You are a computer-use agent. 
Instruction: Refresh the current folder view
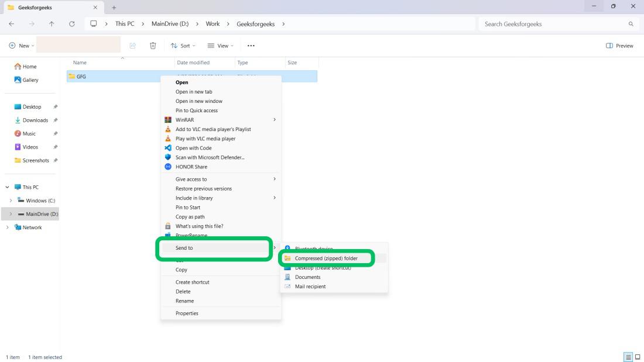click(x=72, y=24)
